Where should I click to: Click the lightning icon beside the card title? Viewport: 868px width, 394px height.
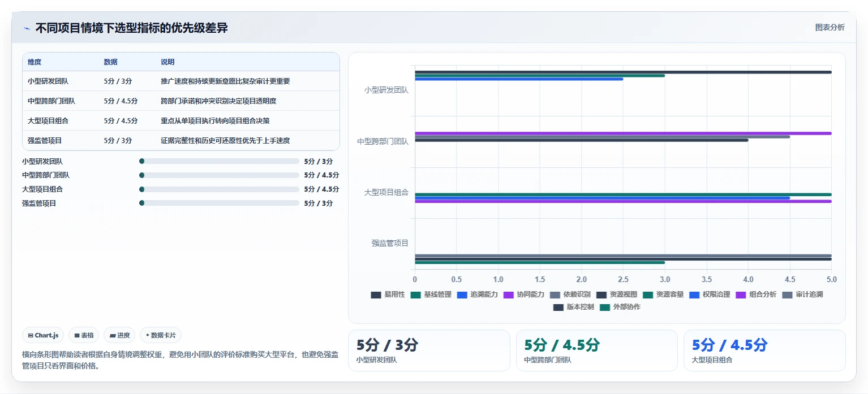coord(27,28)
